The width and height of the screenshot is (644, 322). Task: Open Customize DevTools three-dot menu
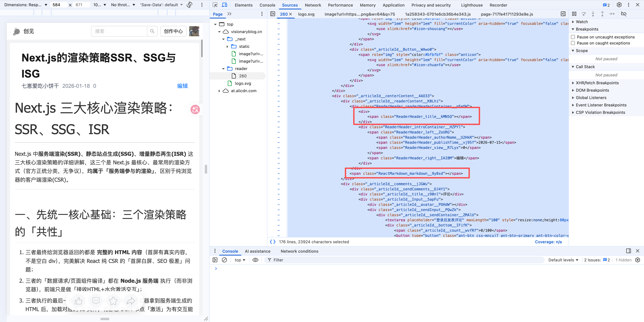click(629, 5)
